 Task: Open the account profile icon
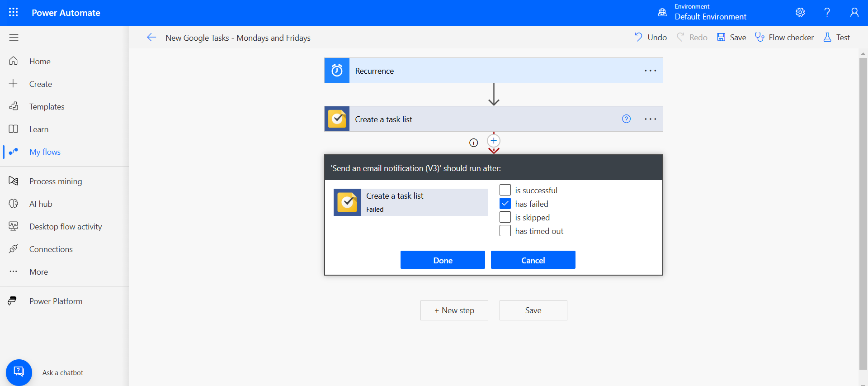coord(854,12)
